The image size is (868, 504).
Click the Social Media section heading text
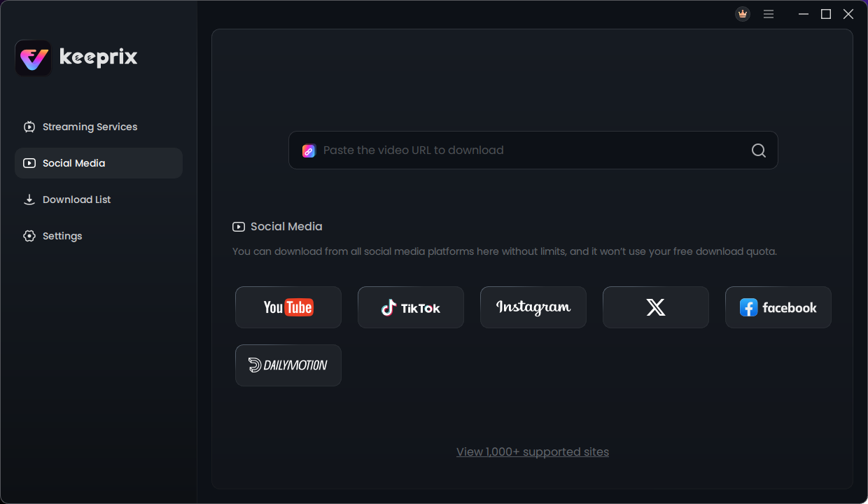[x=286, y=227]
